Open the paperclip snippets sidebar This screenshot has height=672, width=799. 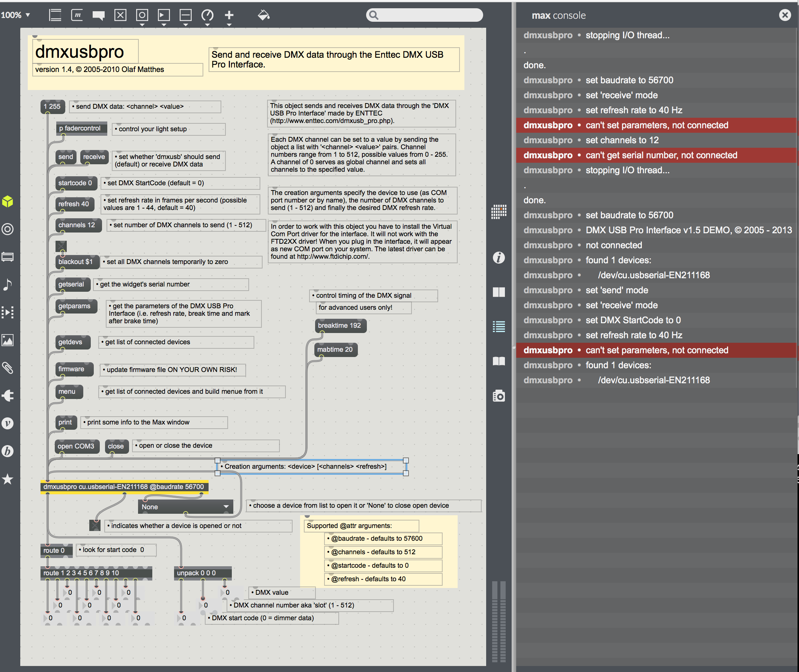click(8, 368)
